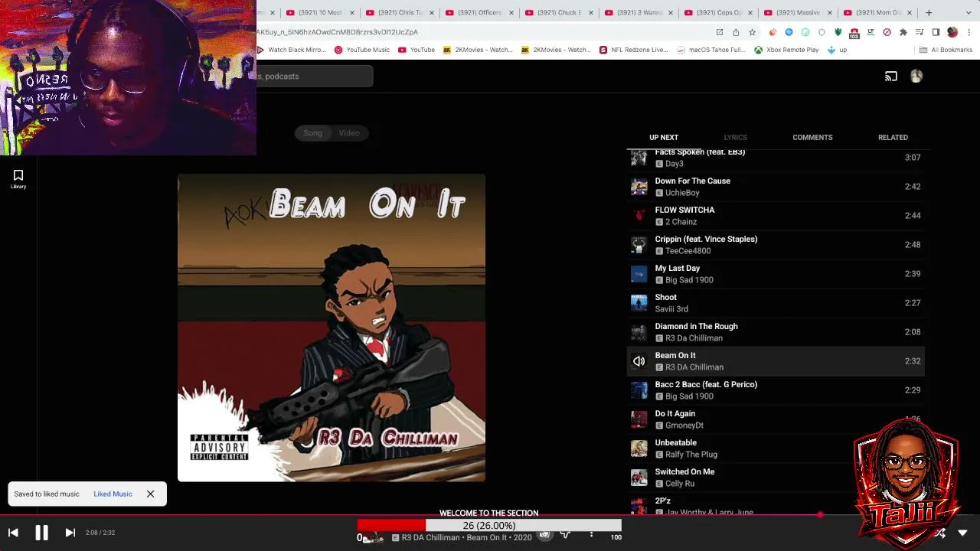
Task: Open the YouTube Music account avatar
Action: tap(916, 76)
